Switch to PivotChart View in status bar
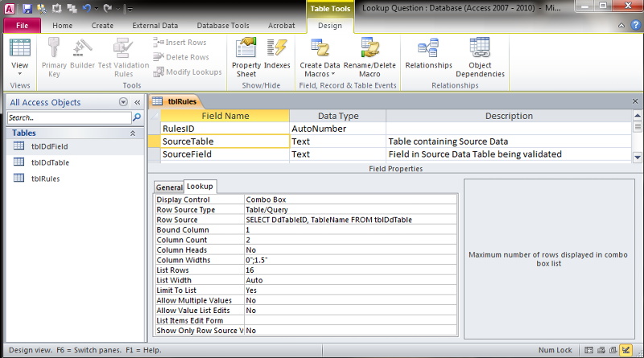The height and width of the screenshot is (358, 644). click(x=613, y=350)
